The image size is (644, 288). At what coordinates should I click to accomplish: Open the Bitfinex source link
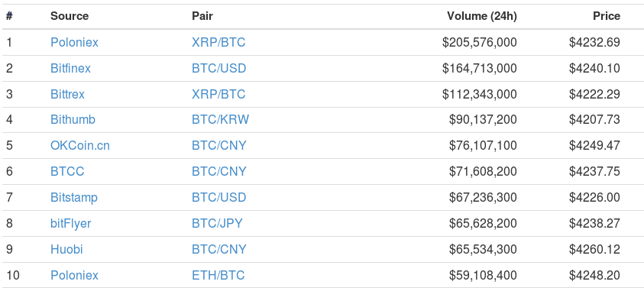pyautogui.click(x=70, y=68)
